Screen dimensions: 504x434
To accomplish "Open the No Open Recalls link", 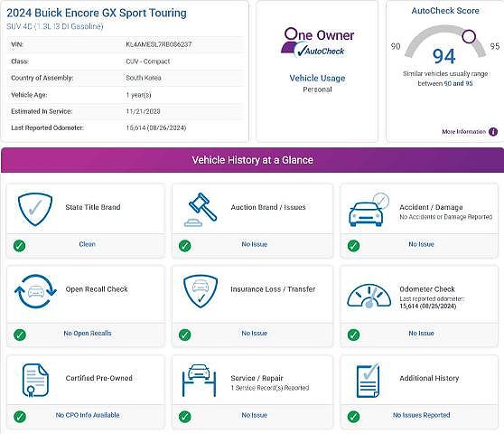I will click(88, 334).
